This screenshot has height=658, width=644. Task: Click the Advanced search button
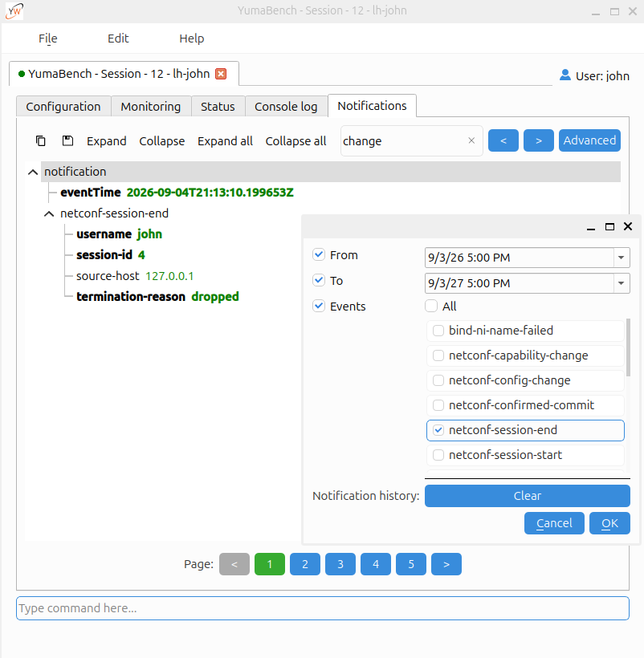(589, 140)
